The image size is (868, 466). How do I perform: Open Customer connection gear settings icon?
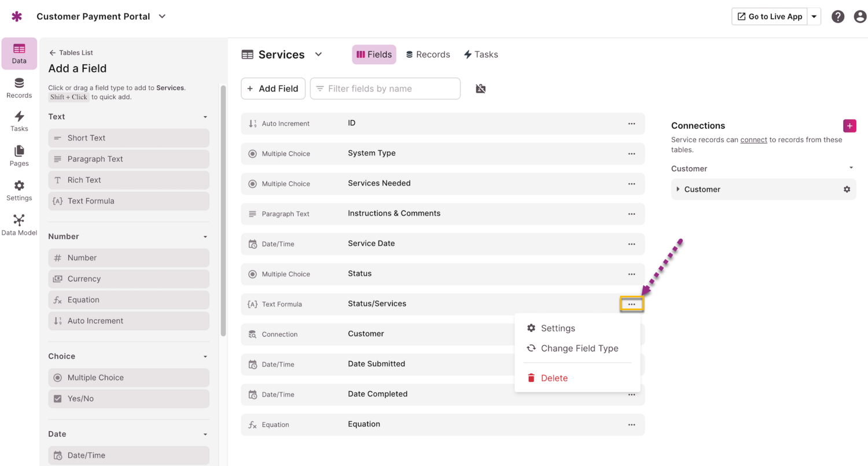[x=847, y=189]
